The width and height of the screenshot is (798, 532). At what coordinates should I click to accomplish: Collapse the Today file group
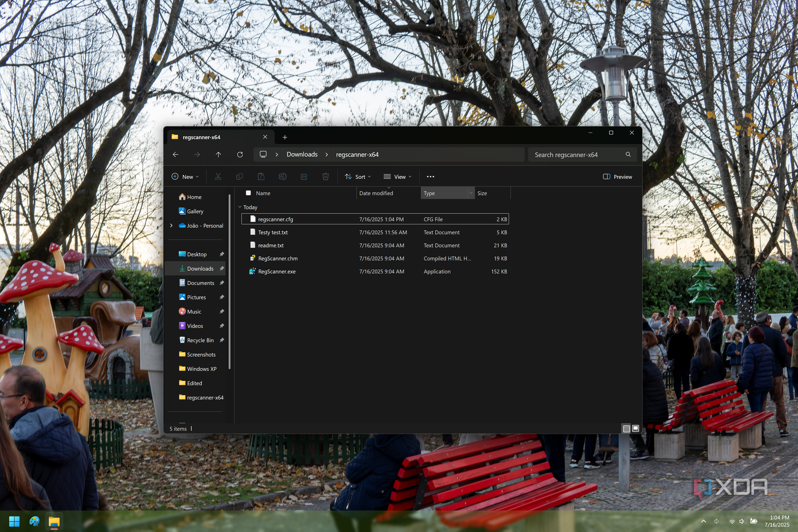tap(240, 207)
